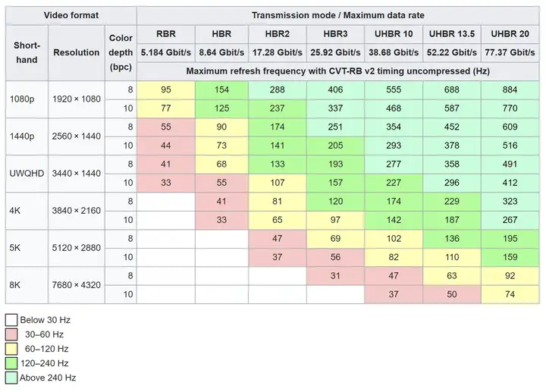Select the cell with value 95
Image resolution: width=546 pixels, height=392 pixels.
165,89
